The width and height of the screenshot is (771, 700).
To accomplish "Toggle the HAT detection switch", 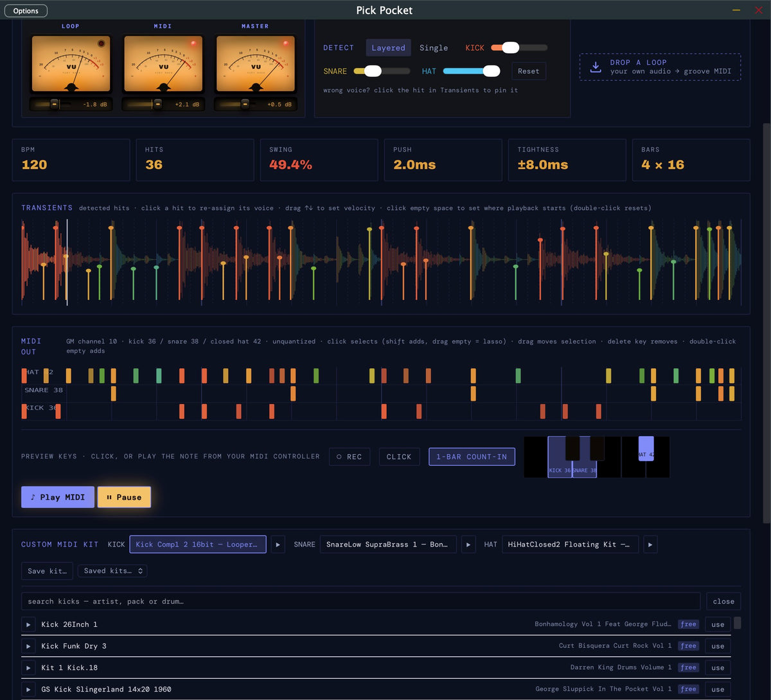I will 472,71.
